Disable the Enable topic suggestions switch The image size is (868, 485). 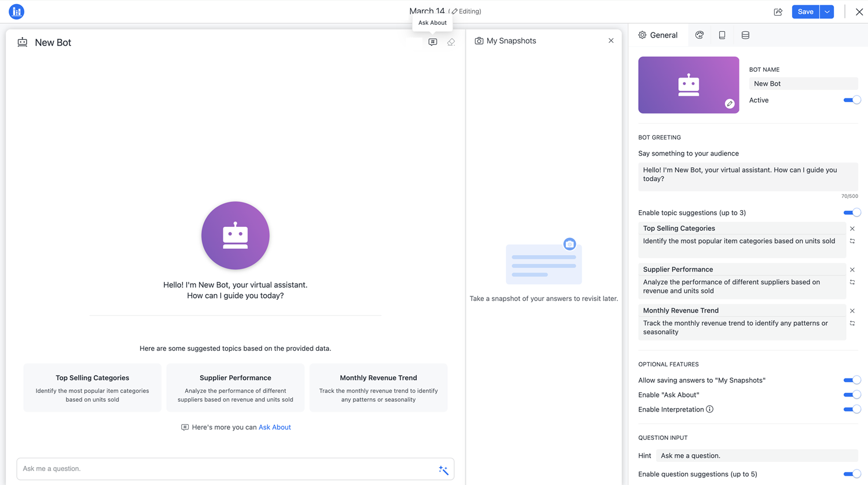click(x=851, y=212)
